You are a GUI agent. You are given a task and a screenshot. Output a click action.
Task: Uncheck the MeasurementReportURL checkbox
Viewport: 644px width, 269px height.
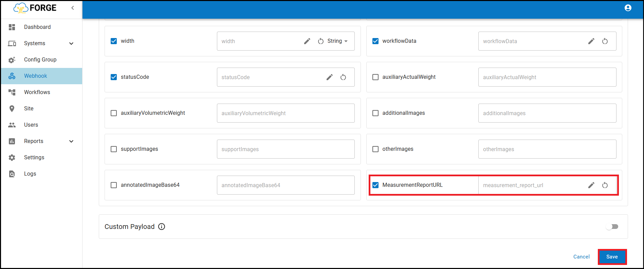[x=375, y=185]
